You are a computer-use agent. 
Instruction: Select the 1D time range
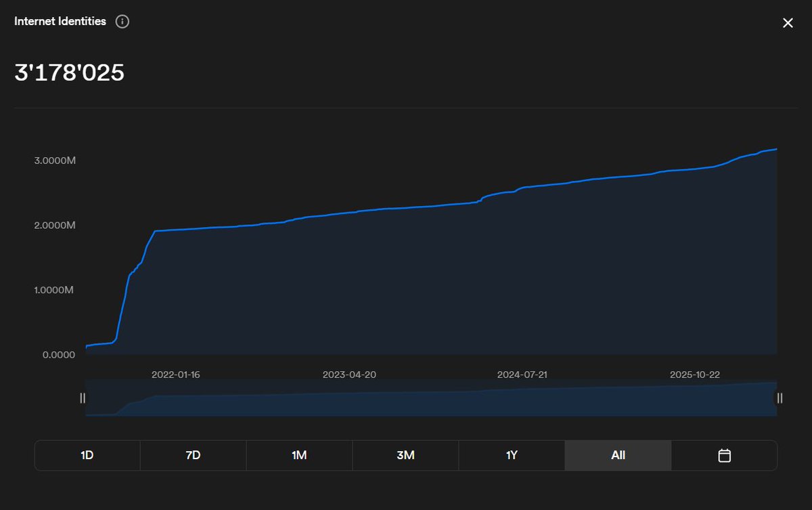point(87,455)
